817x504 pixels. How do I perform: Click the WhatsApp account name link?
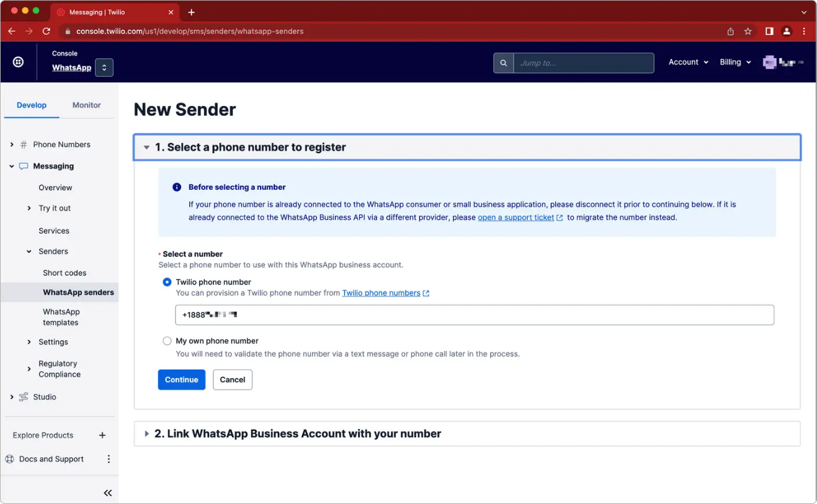tap(71, 68)
